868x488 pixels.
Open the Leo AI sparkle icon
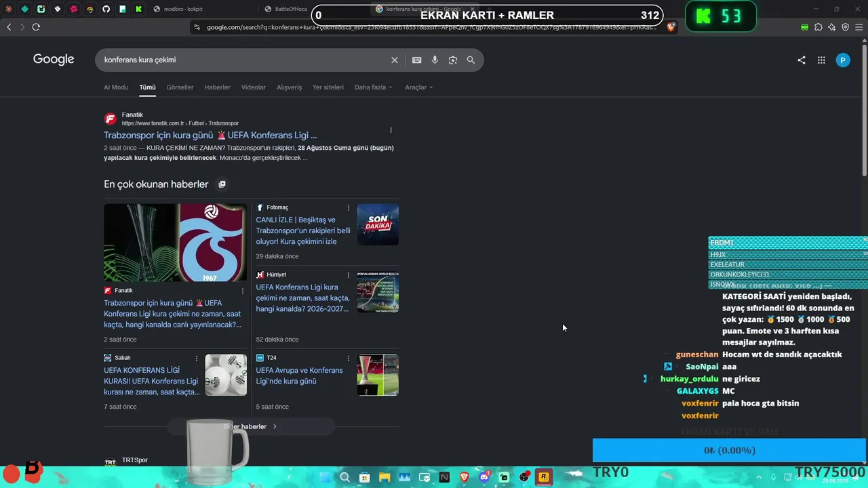pyautogui.click(x=832, y=27)
